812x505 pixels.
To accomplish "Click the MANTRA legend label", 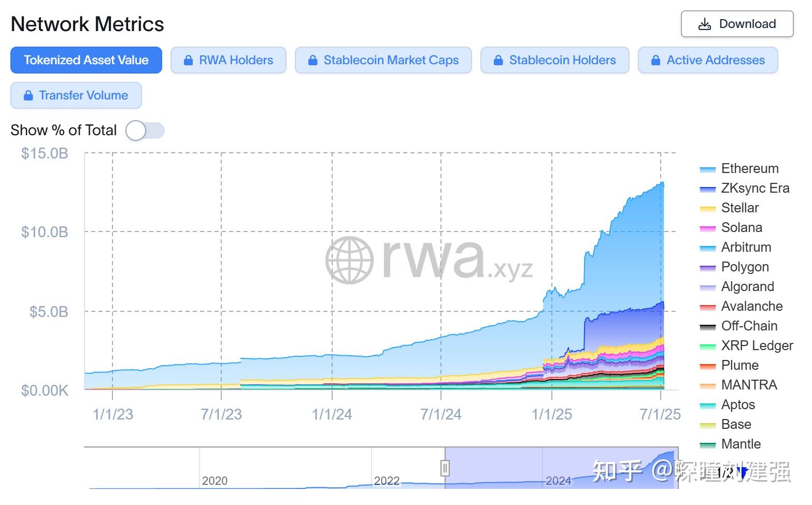I will 749,385.
